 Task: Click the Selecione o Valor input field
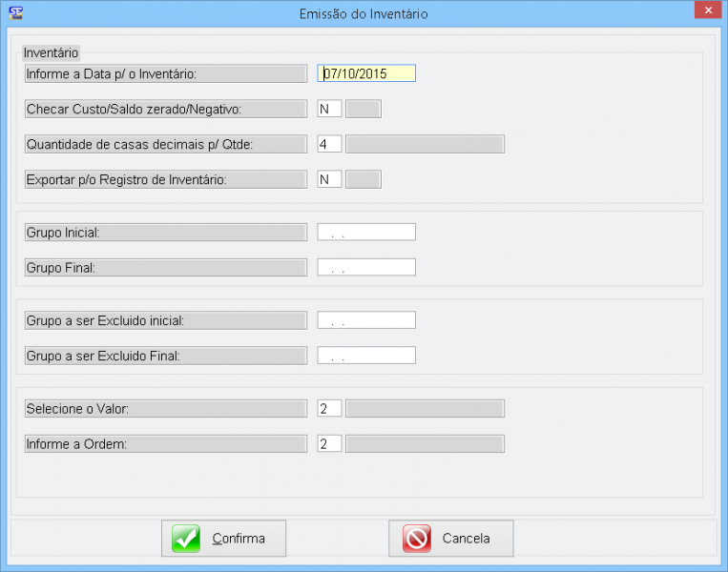tap(329, 409)
